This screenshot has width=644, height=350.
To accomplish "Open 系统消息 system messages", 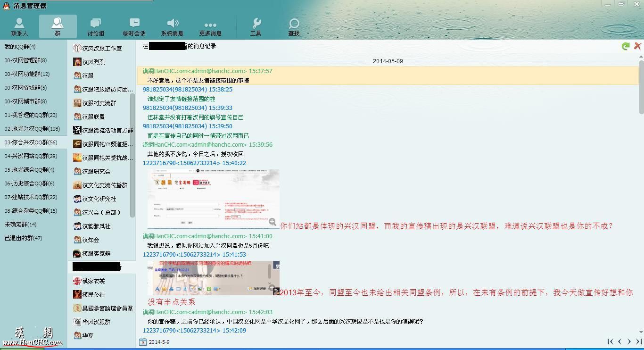I will pos(172,27).
